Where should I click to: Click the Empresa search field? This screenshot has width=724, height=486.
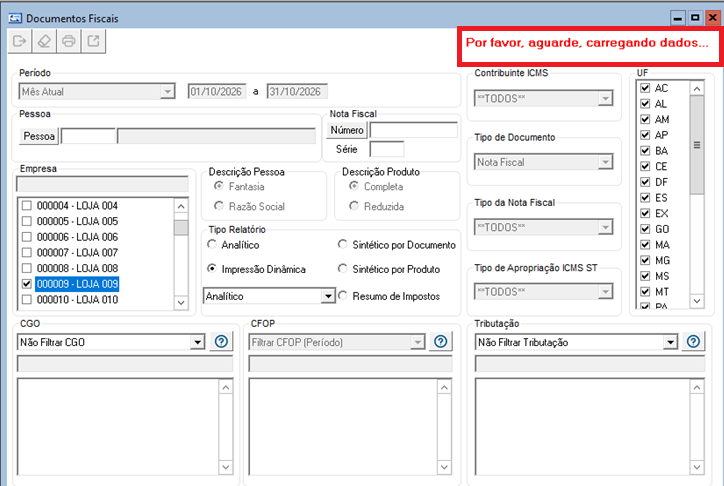click(x=103, y=184)
